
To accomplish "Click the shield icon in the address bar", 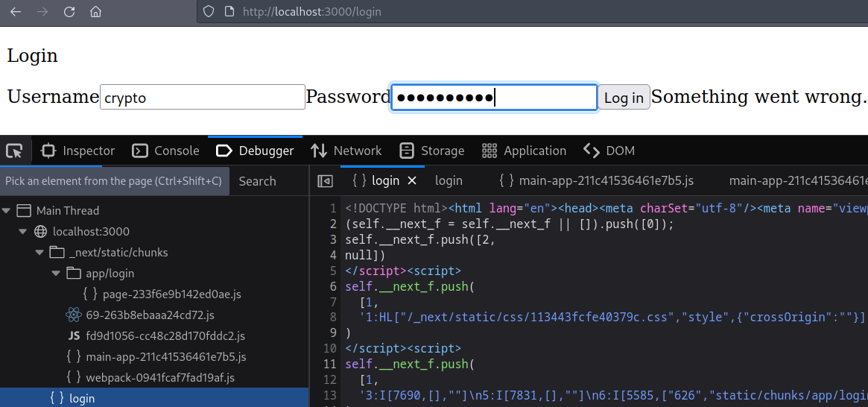I will 209,12.
